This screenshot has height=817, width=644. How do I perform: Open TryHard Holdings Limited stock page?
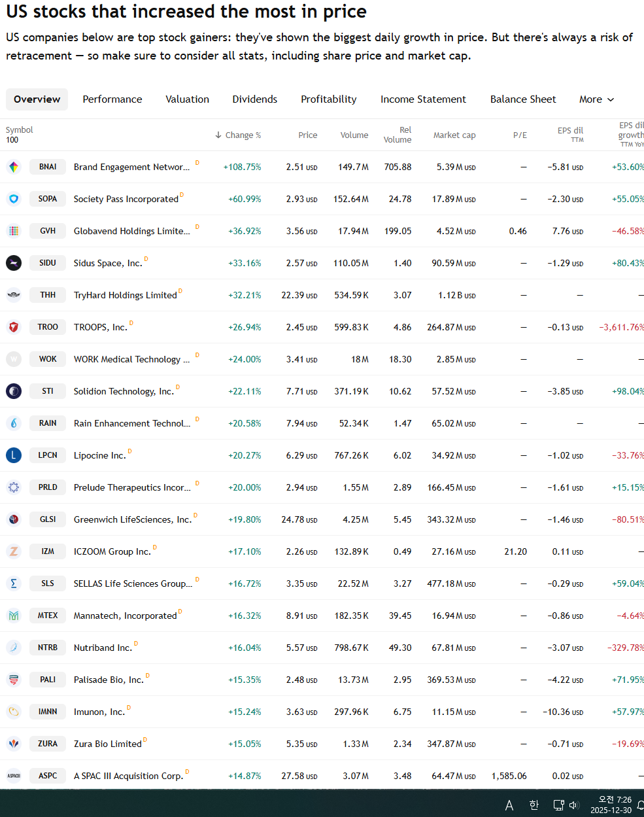(126, 295)
